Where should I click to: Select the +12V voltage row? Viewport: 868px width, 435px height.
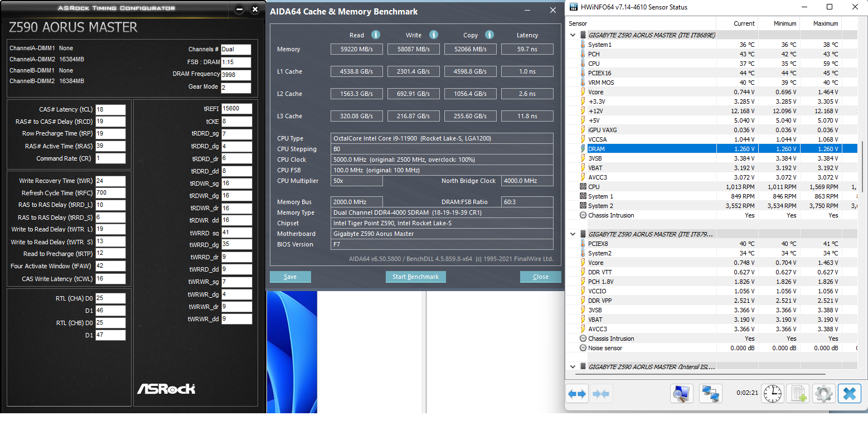coord(712,111)
